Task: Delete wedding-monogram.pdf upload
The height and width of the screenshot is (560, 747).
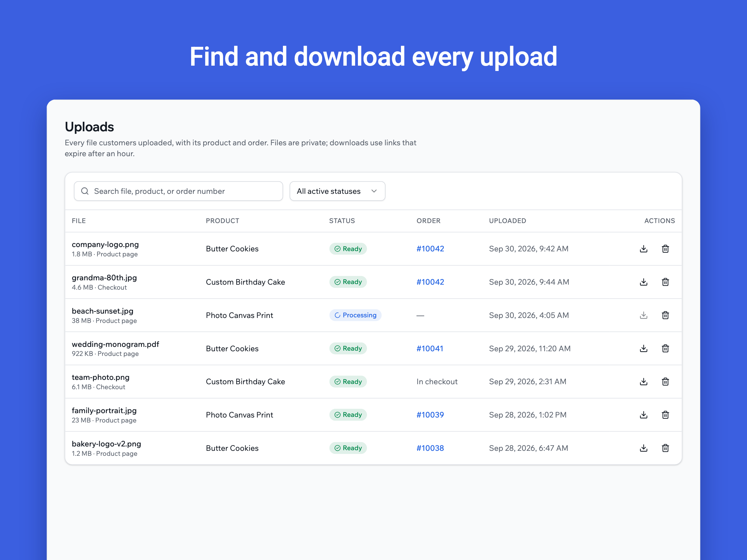Action: [x=665, y=348]
